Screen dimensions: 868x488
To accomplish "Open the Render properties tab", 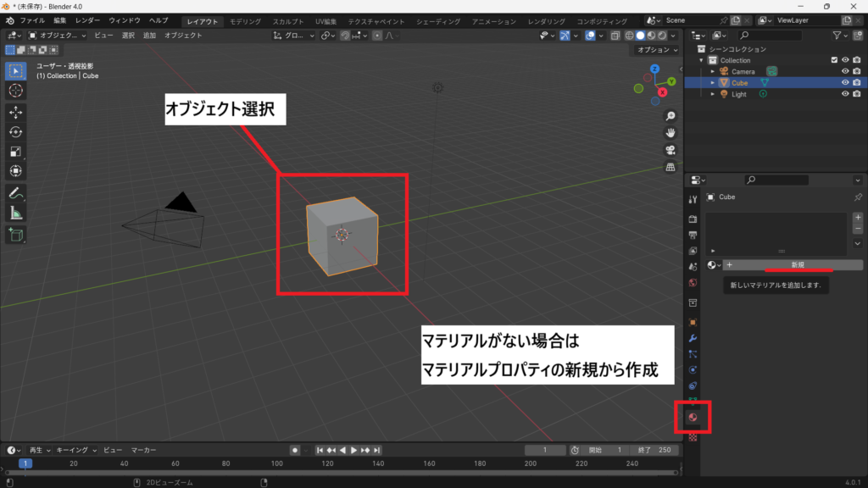I will click(693, 219).
